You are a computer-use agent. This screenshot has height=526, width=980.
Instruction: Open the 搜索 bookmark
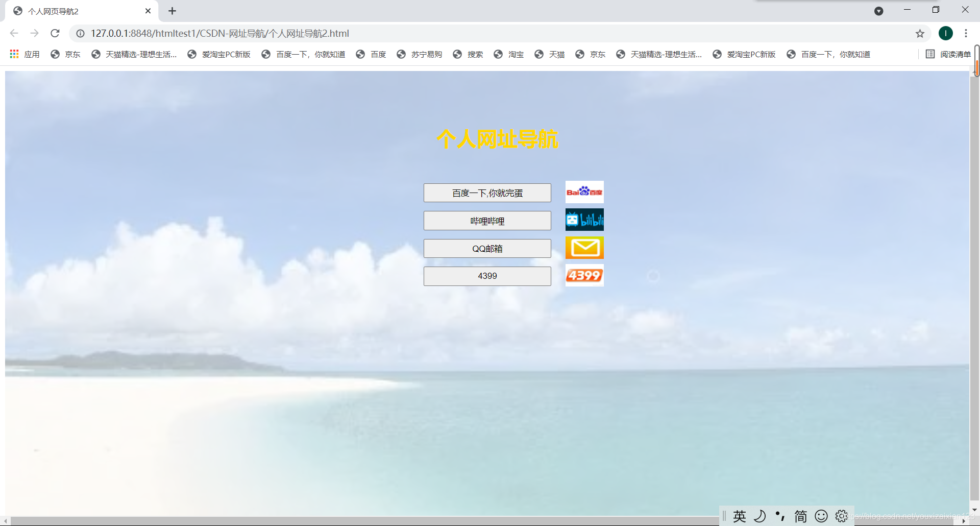(468, 54)
